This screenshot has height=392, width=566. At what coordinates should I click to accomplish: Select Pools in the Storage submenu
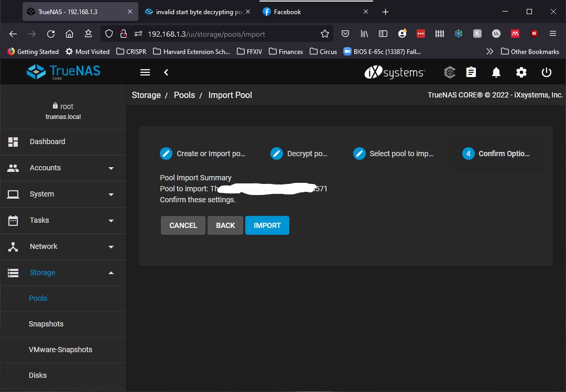pos(63,299)
